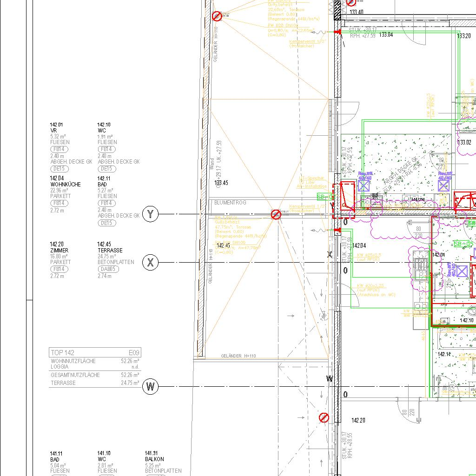Select the grid axis bubble labeled W
The width and height of the screenshot is (476, 476).
[x=150, y=386]
